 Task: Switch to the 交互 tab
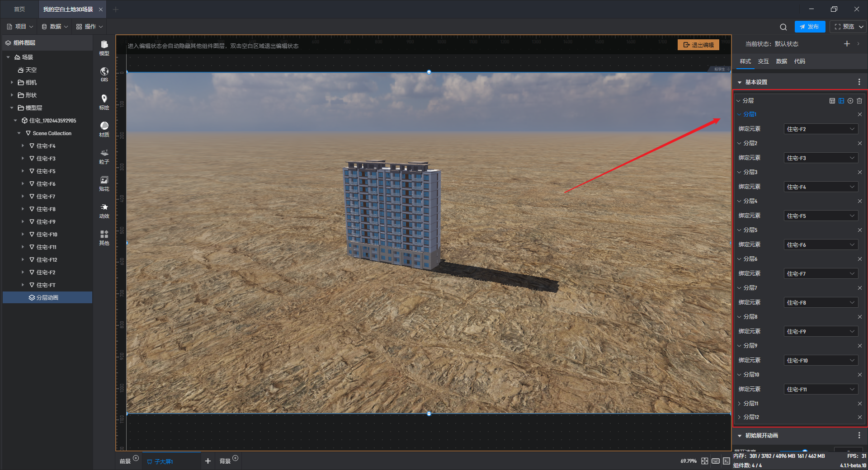click(x=764, y=61)
